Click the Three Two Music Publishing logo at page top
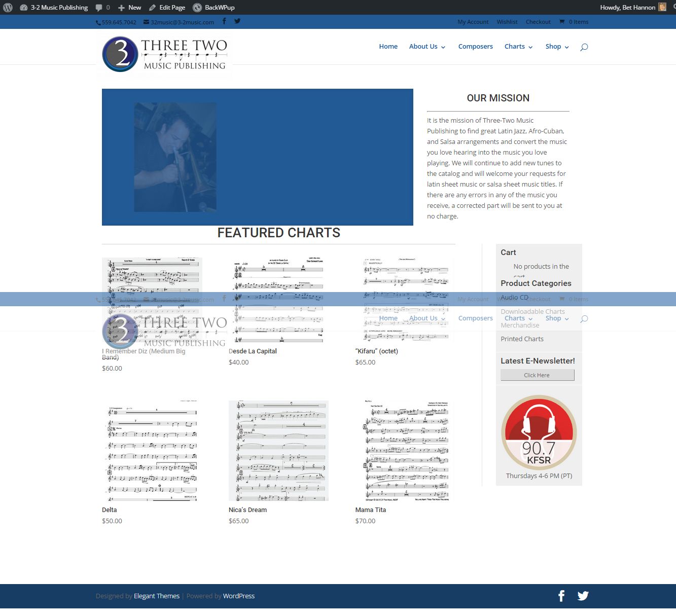Screen dimensions: 676x616 click(164, 54)
